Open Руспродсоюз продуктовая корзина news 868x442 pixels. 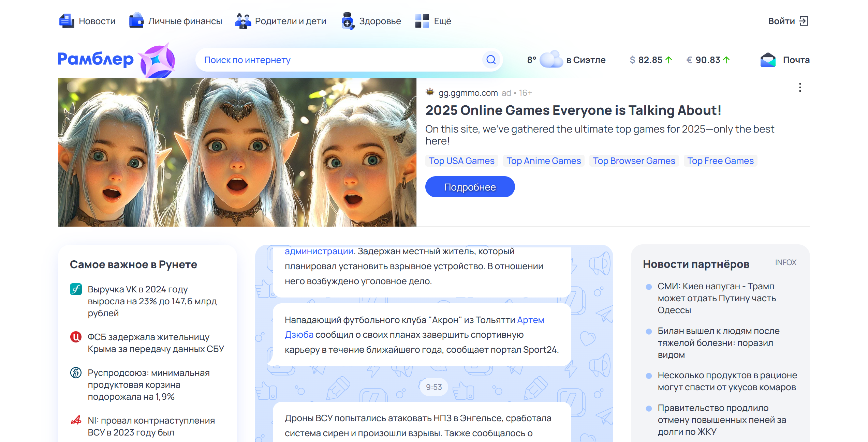149,385
